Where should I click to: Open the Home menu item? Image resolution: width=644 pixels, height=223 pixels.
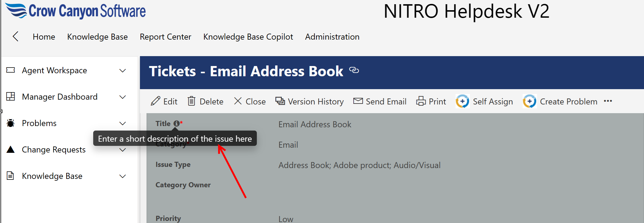(44, 37)
